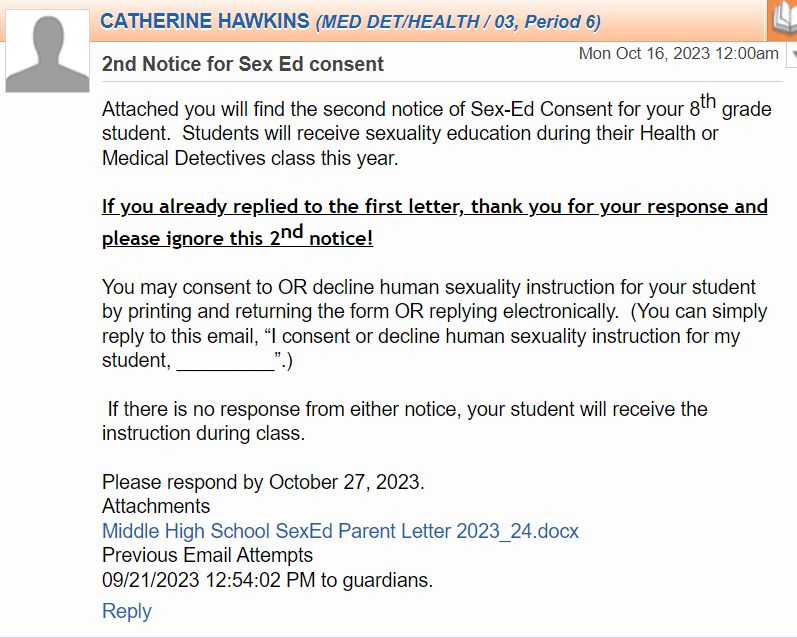The height and width of the screenshot is (638, 797).
Task: Click the underlined "If you already replied" sentence
Action: click(434, 207)
